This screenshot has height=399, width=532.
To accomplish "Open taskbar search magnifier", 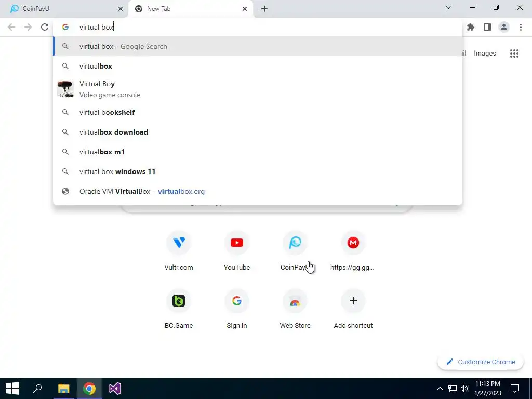I will pos(37,389).
